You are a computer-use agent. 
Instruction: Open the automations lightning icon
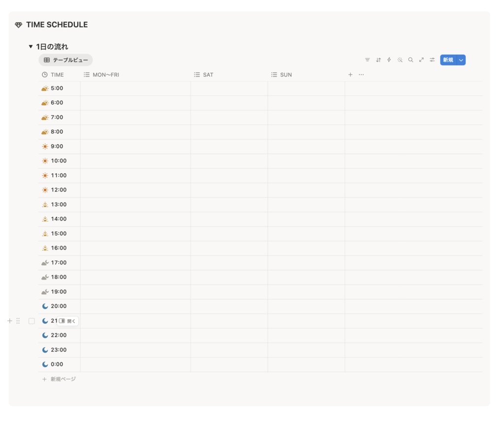389,60
